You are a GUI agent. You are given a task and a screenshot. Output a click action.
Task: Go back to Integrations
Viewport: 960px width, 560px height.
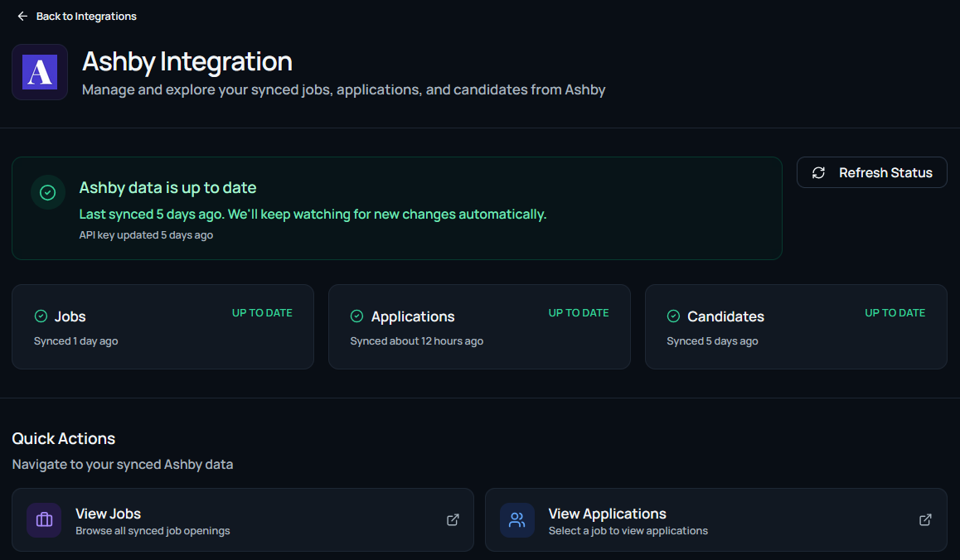pyautogui.click(x=85, y=17)
